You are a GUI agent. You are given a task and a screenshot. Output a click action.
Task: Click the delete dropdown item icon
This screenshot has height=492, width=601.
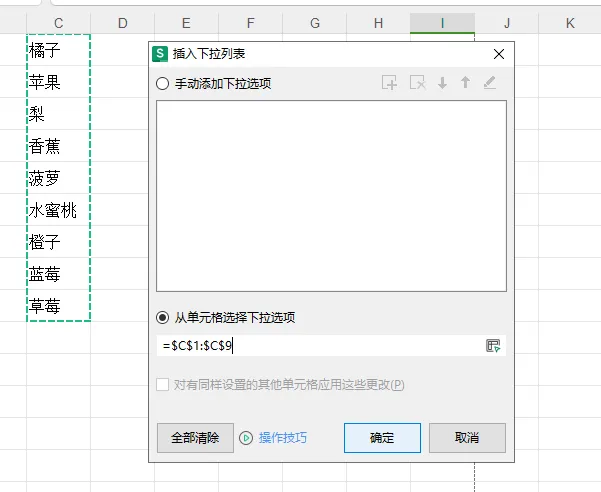tap(418, 83)
